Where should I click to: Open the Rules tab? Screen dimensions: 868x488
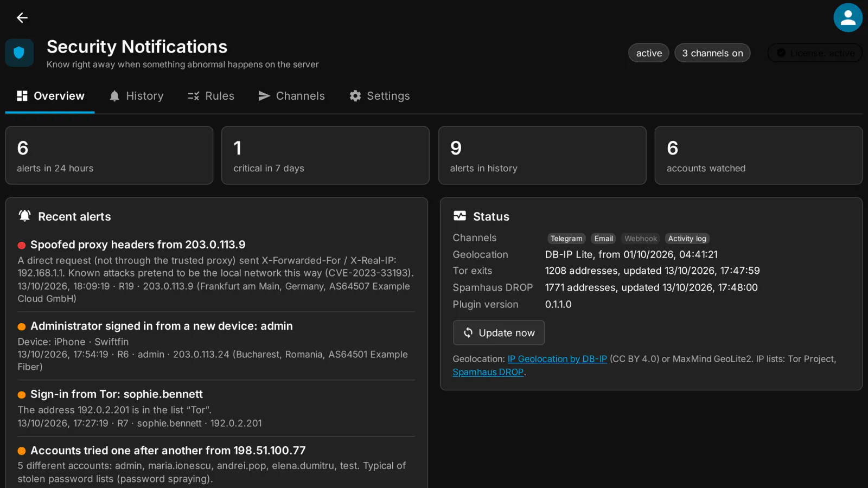(211, 96)
